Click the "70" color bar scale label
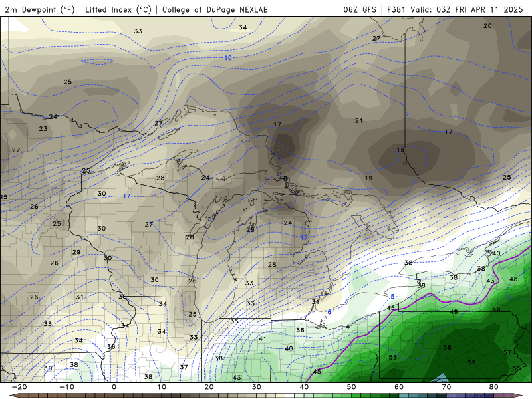Viewport: 532px width, 399px height. tap(446, 387)
